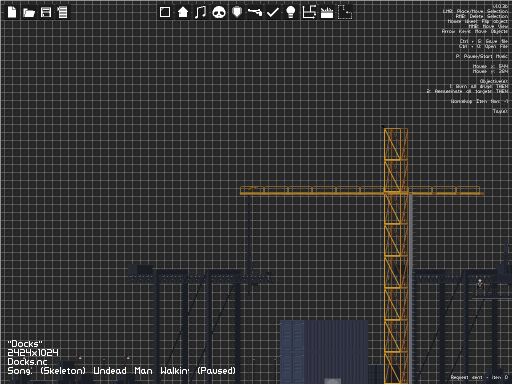Open the music note song selector
This screenshot has height=384, width=512.
(200, 12)
